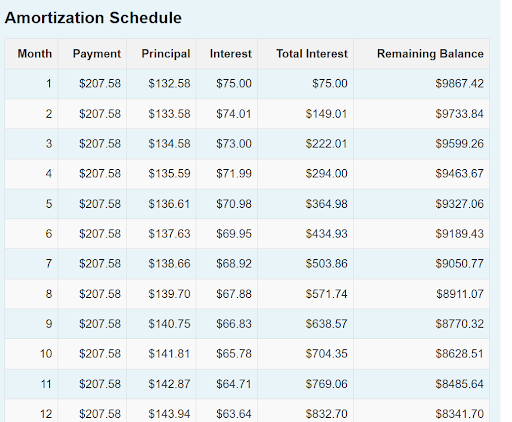Click the Remaining Balance column header
This screenshot has width=512, height=422.
(430, 54)
